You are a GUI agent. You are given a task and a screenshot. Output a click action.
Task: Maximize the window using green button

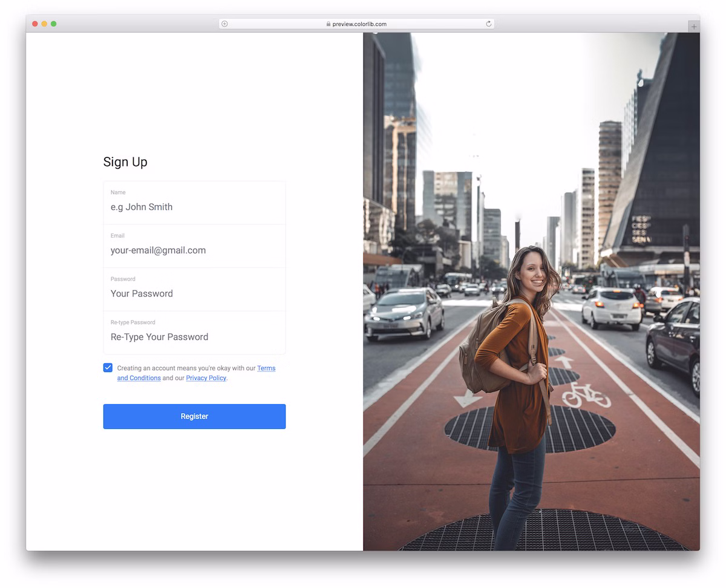point(53,24)
